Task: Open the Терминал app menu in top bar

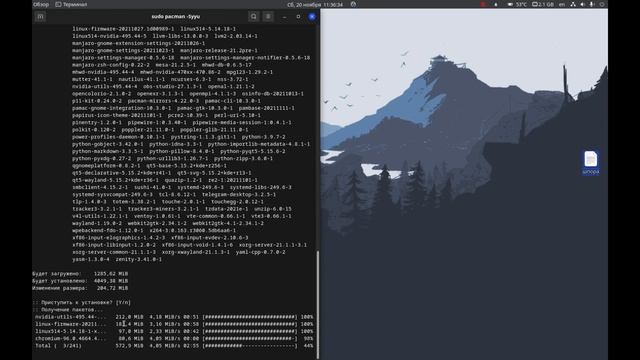Action: (x=71, y=4)
